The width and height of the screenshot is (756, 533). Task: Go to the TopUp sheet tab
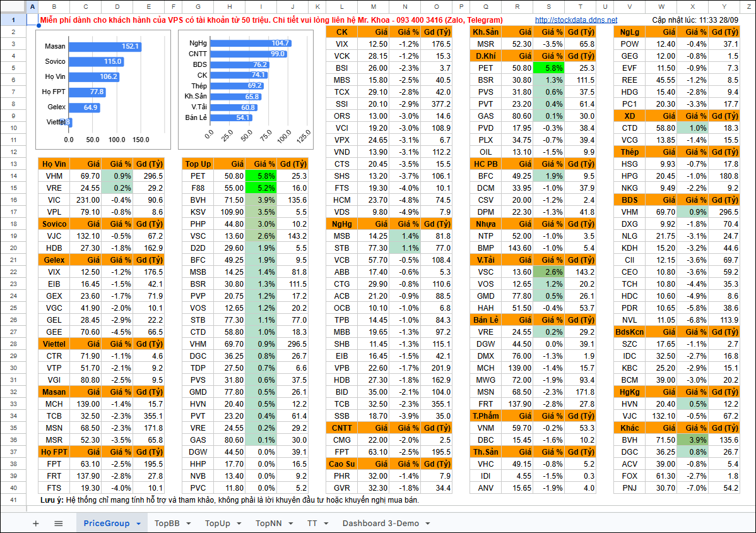(x=218, y=524)
